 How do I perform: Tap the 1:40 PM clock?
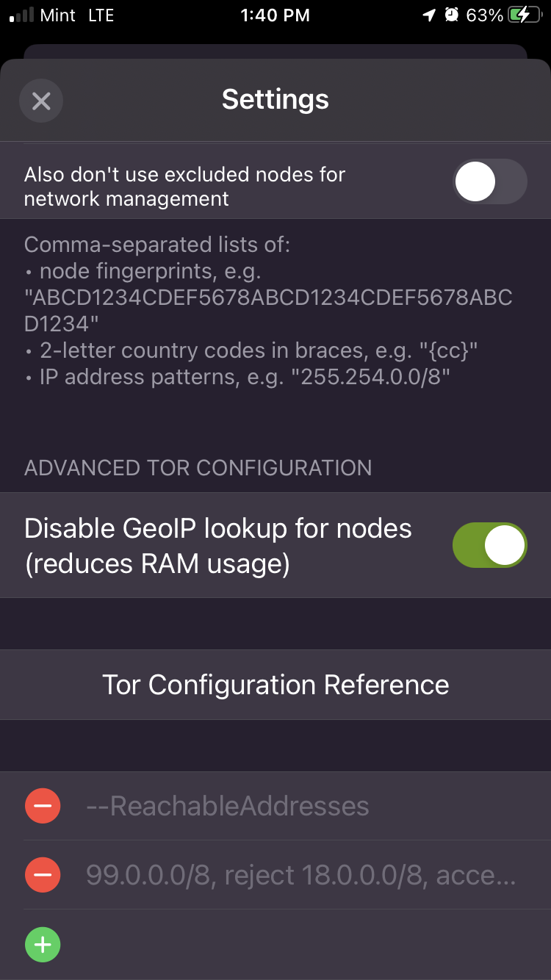click(275, 15)
